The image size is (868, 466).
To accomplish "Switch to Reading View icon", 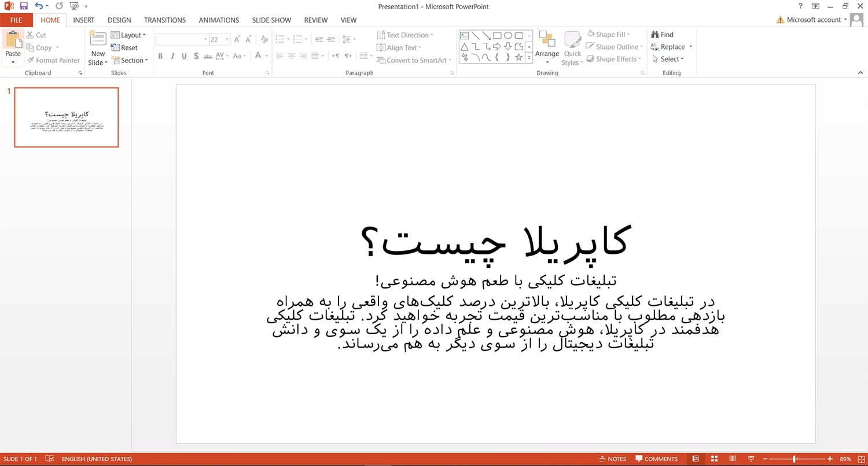I will click(733, 459).
